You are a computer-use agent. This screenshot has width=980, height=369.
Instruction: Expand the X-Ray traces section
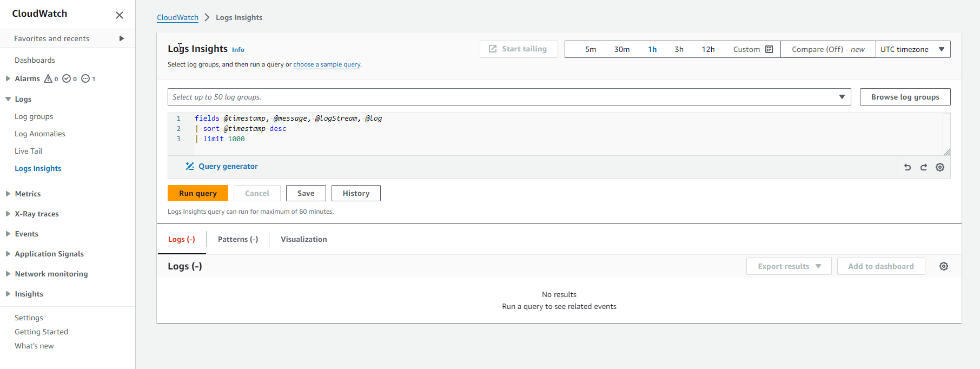(x=8, y=214)
